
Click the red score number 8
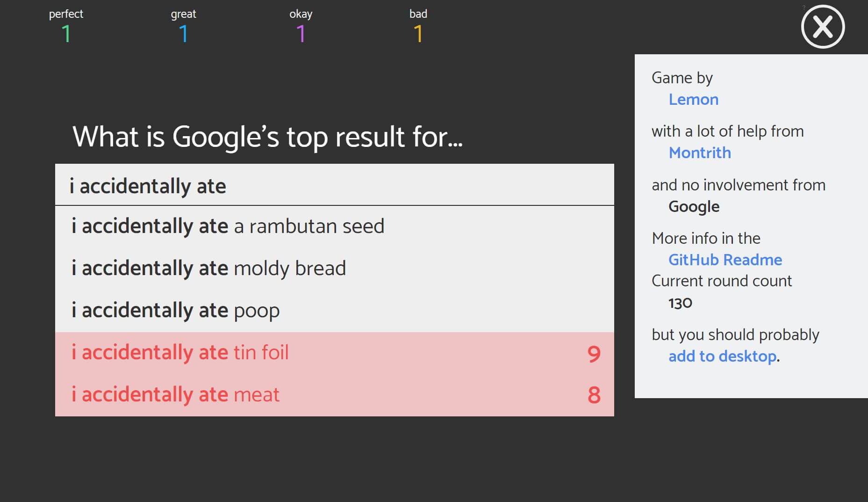click(x=594, y=395)
